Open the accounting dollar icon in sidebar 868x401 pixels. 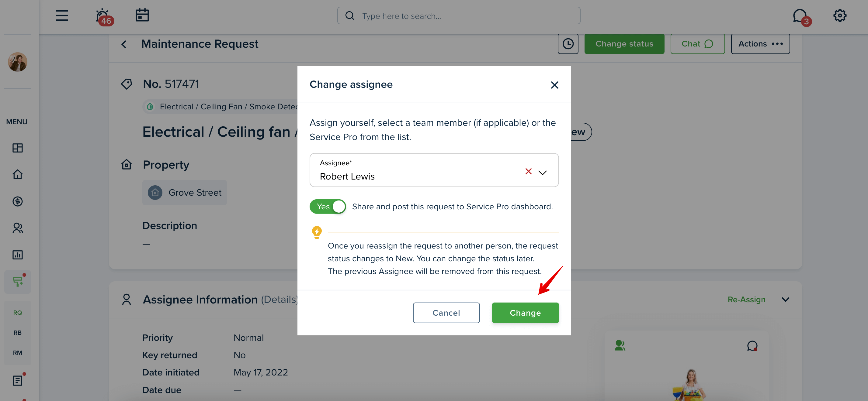18,201
